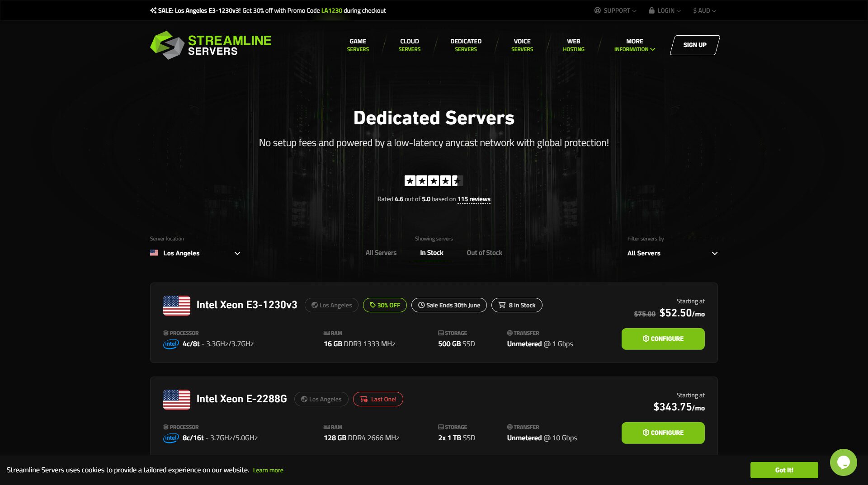
Task: Click the Last One! badge
Action: pyautogui.click(x=378, y=399)
